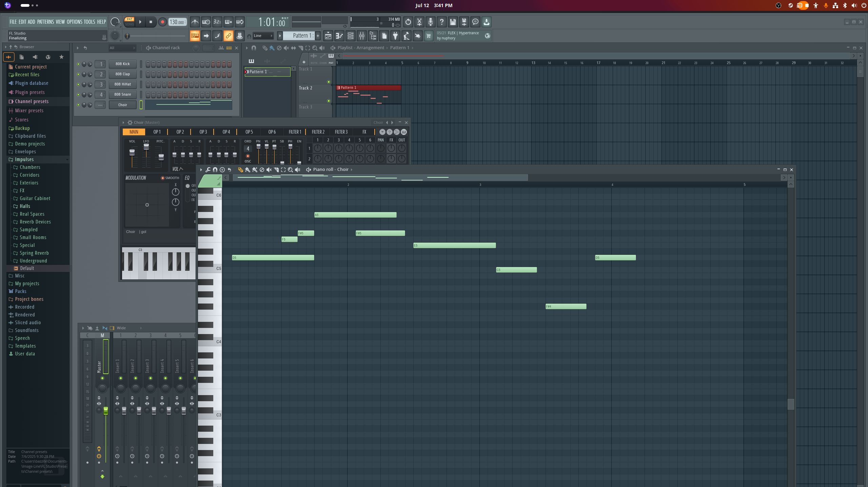Mute the 808 HiHat channel

pos(78,84)
